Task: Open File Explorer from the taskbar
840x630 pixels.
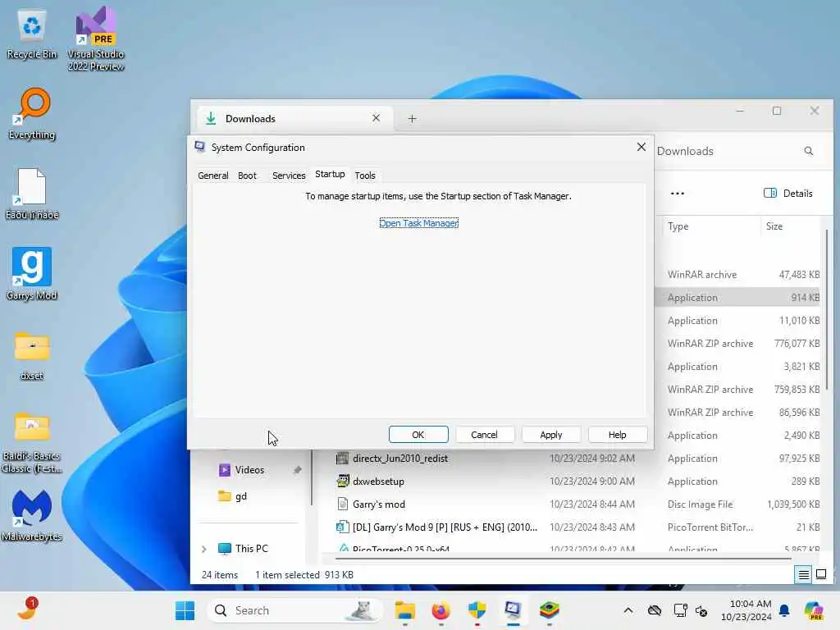Action: 405,610
